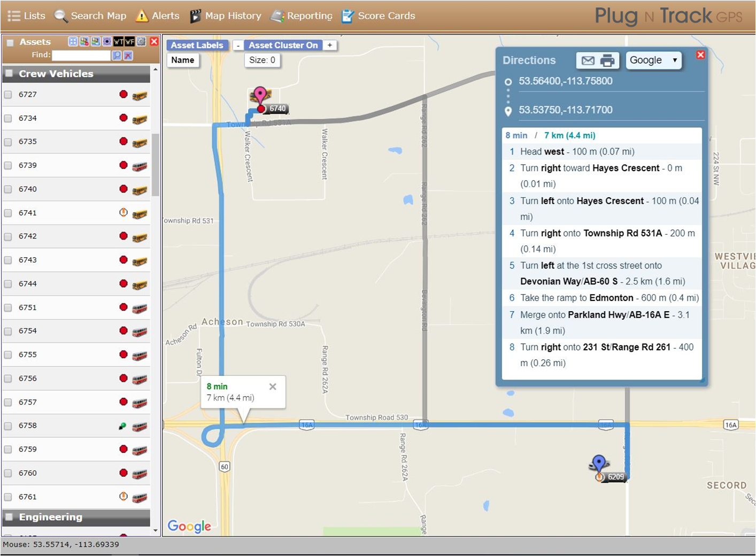Click the assets list scroll down arrow
The width and height of the screenshot is (756, 556).
(156, 530)
